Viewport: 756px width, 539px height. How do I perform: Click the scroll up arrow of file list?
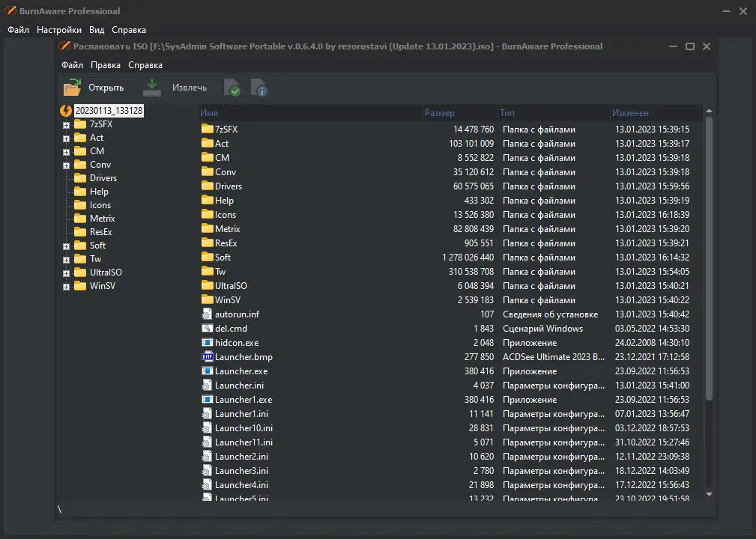point(709,111)
